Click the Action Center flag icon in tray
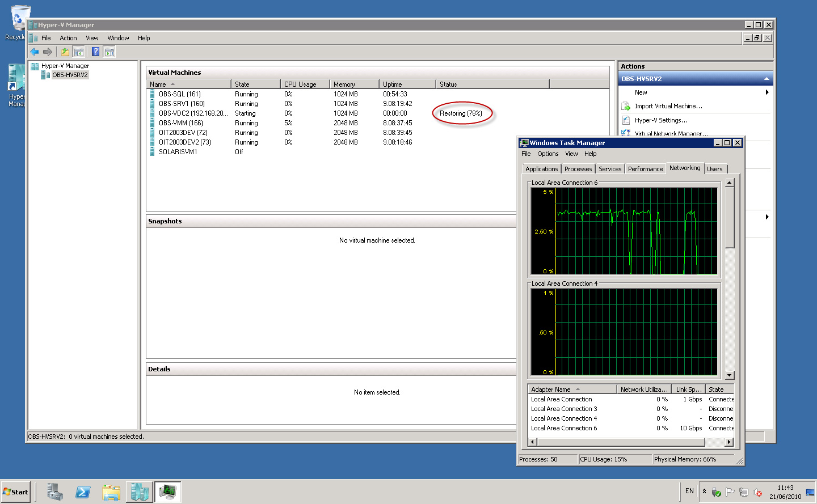 (x=729, y=491)
